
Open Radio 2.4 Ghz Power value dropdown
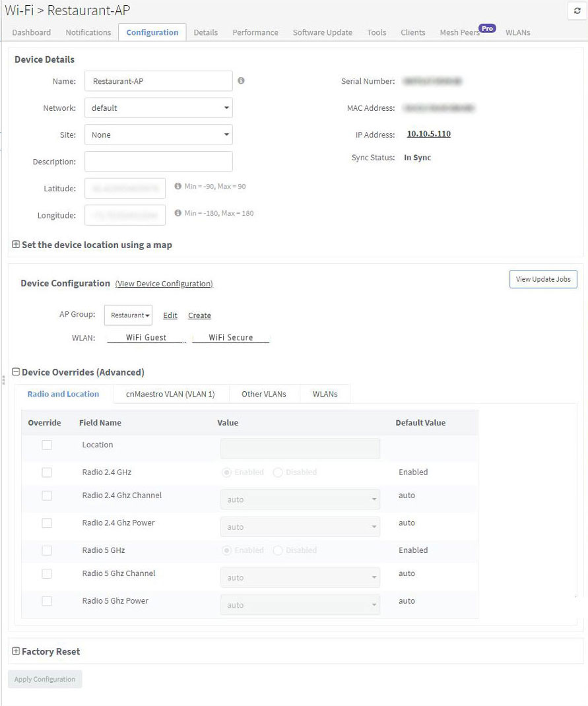click(x=300, y=527)
